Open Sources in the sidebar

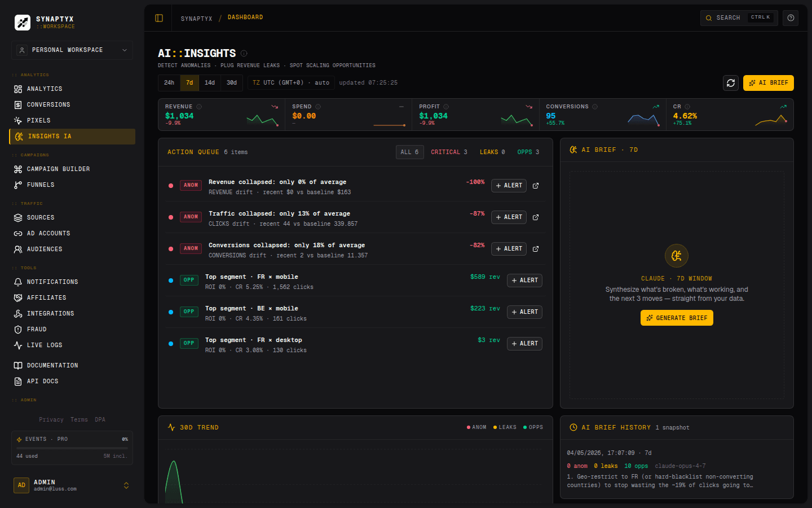pyautogui.click(x=72, y=218)
